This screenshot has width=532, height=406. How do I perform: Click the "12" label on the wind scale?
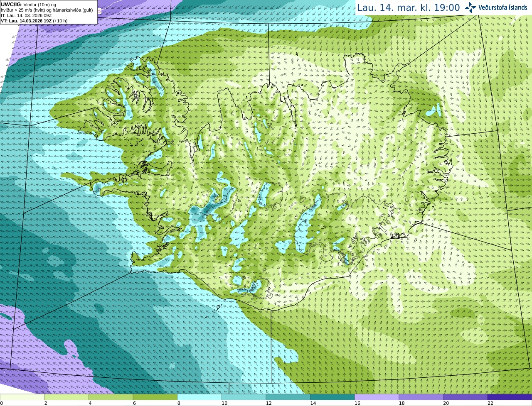[269, 403]
